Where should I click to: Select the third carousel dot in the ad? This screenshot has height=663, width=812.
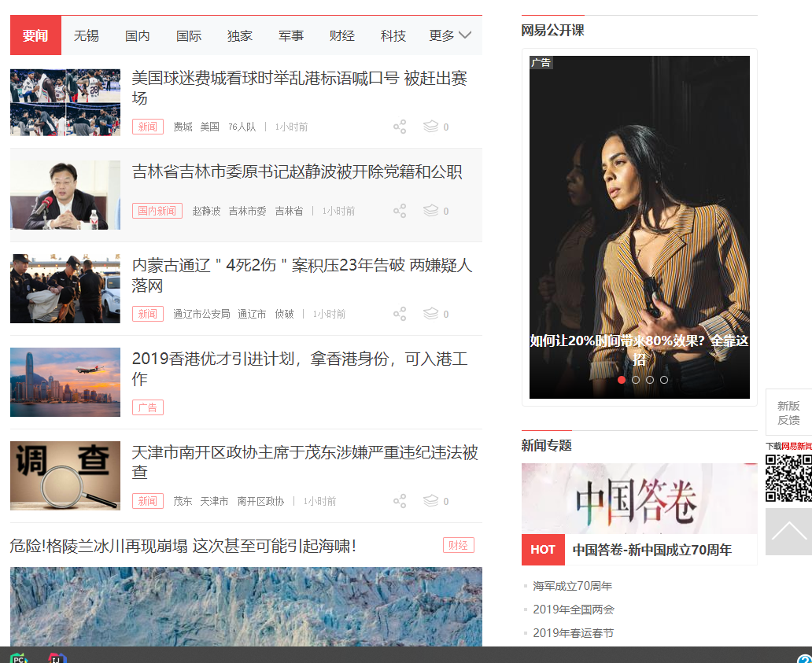(650, 379)
